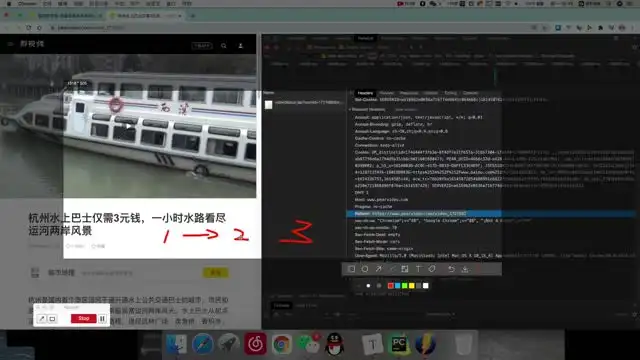Click the download app button in header
This screenshot has height=360, width=640.
pyautogui.click(x=202, y=46)
